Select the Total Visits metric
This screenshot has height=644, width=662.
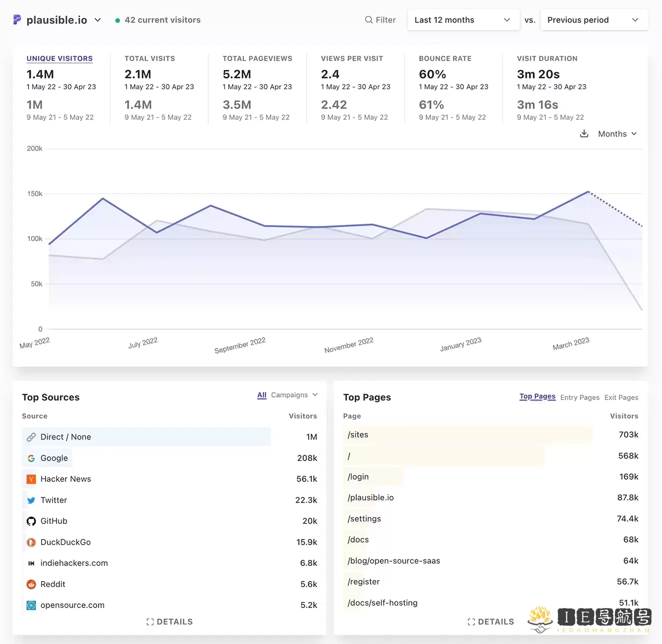[150, 58]
